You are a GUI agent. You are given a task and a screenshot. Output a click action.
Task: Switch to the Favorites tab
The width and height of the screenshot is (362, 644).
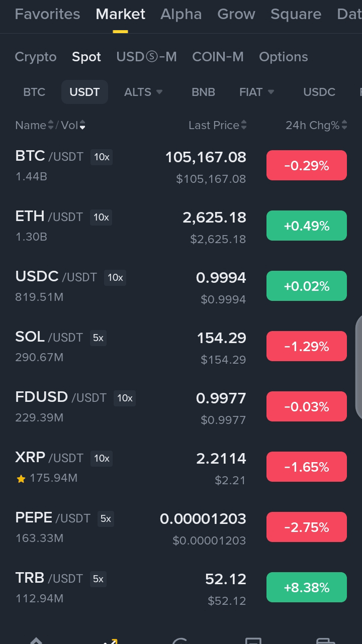coord(47,14)
